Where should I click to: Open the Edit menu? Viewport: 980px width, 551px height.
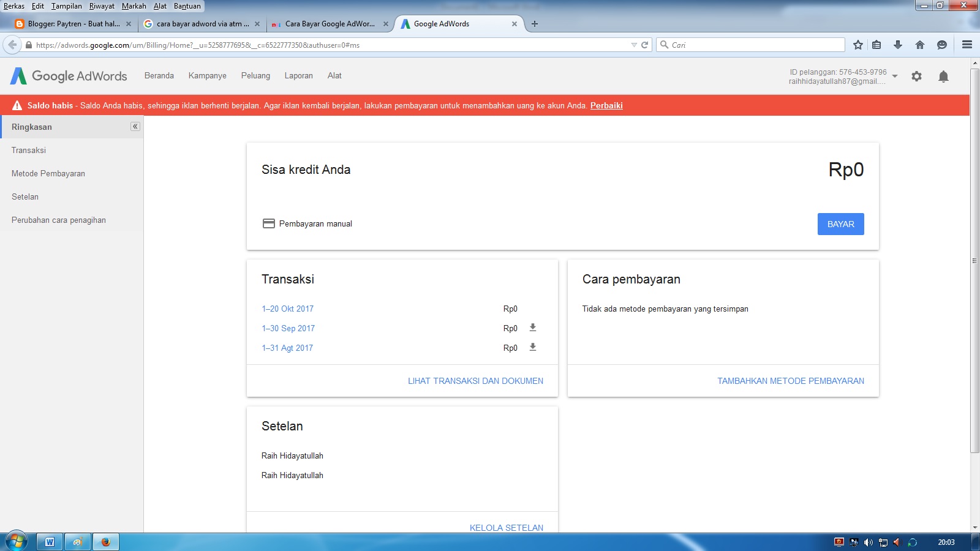[38, 6]
